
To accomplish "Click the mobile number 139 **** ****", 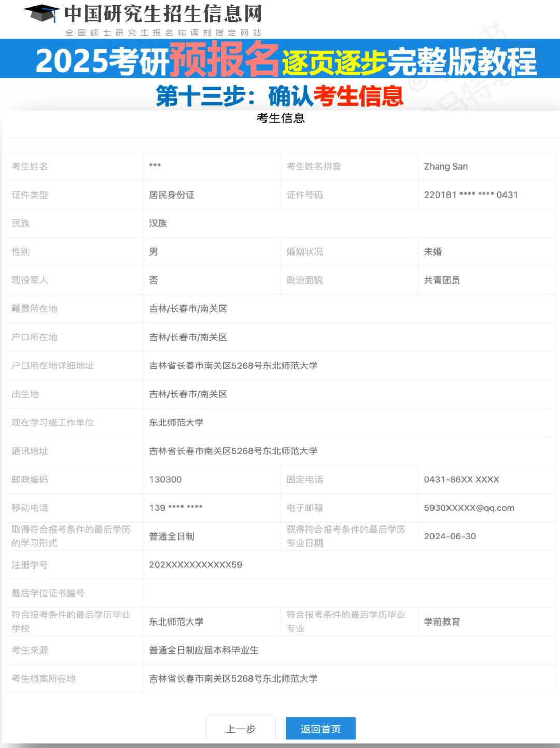I will (x=176, y=508).
